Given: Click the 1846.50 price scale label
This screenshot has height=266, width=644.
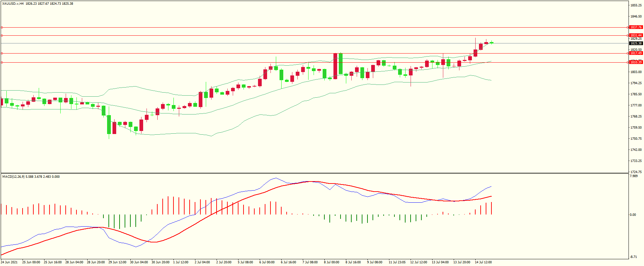Looking at the screenshot, I should pos(636,16).
